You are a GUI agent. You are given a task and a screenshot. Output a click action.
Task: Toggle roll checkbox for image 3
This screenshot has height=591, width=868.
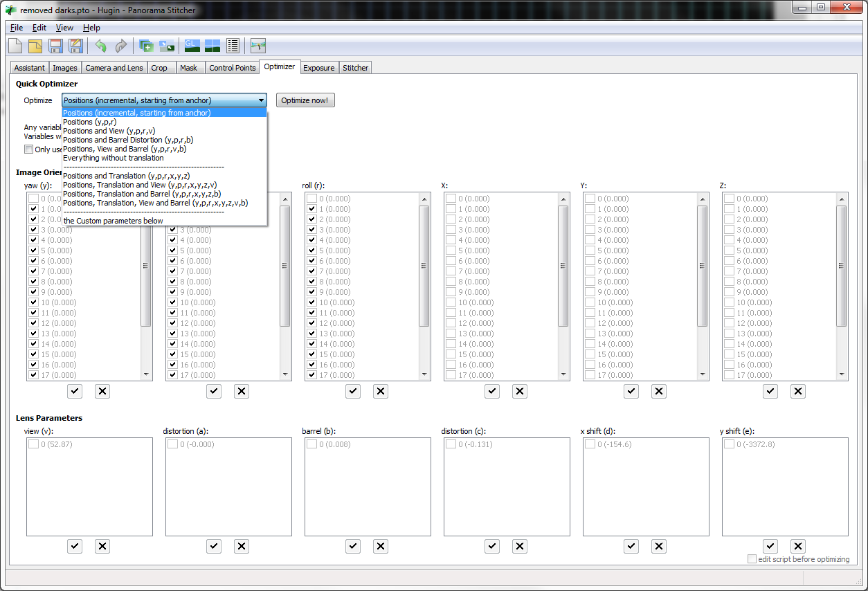tap(311, 230)
